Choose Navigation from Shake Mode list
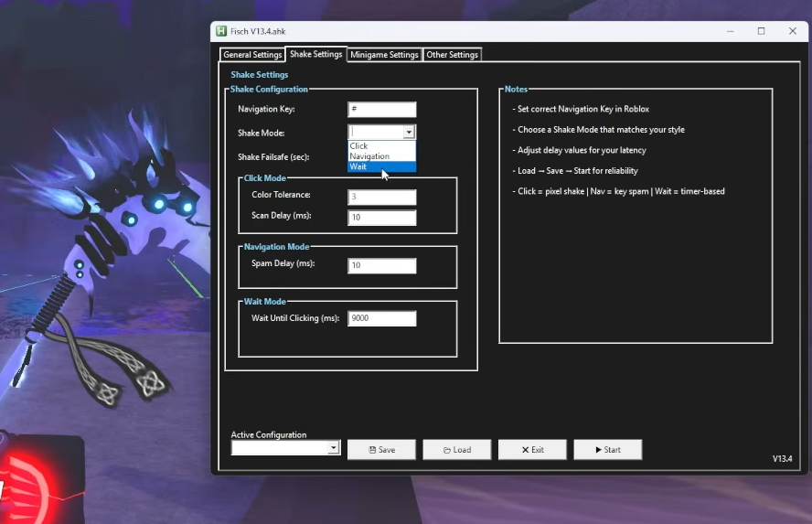Image resolution: width=812 pixels, height=524 pixels. click(381, 156)
